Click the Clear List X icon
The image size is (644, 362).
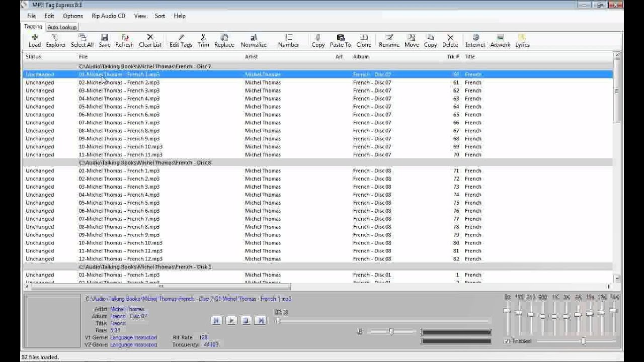click(x=150, y=41)
